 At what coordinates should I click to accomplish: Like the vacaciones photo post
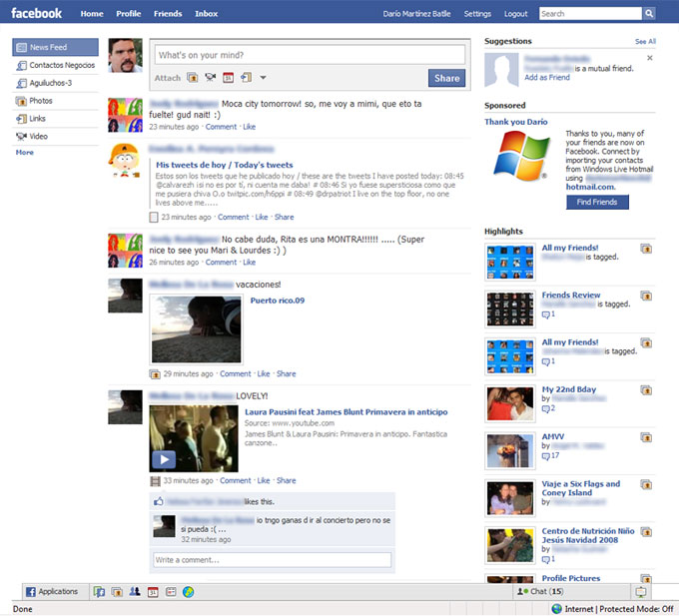click(264, 373)
